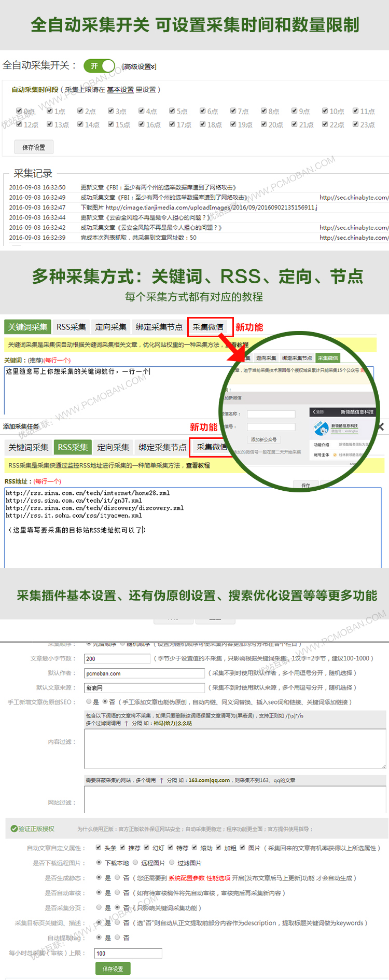Viewport: 389px width, 980px height.
Task: Click the 保存 button below the circle
Action: (x=306, y=486)
